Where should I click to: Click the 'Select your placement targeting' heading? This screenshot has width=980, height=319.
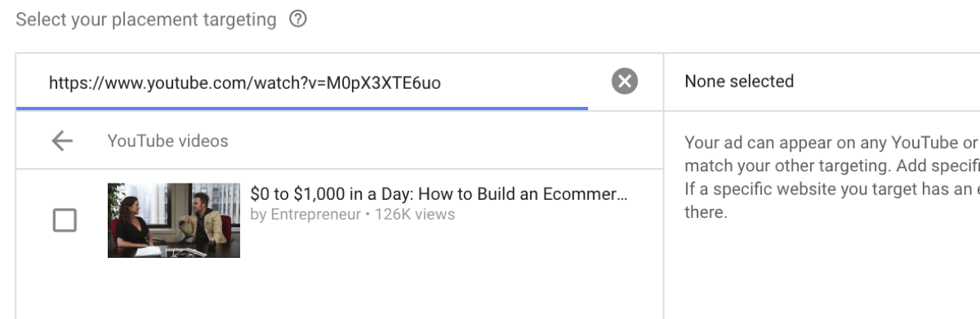click(146, 20)
